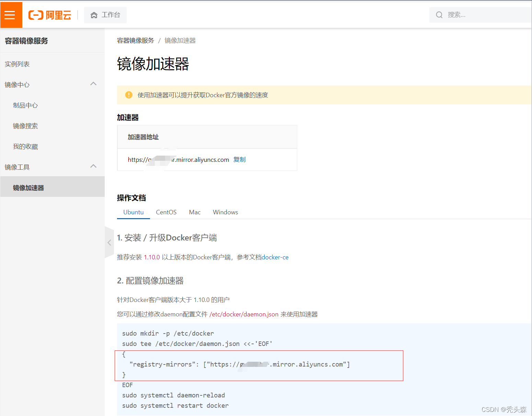Focus the 搜索 search field
Viewport: 532px width, 416px height.
(x=481, y=15)
